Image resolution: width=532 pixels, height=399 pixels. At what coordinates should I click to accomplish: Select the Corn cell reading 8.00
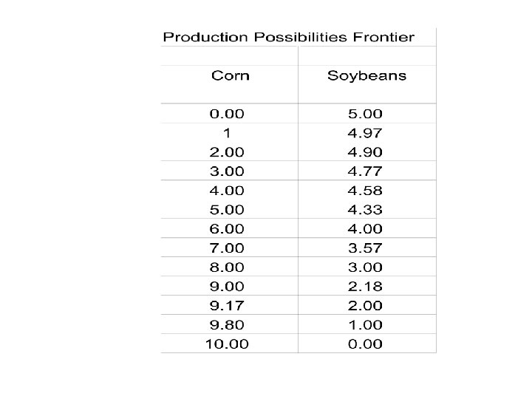[x=228, y=267]
